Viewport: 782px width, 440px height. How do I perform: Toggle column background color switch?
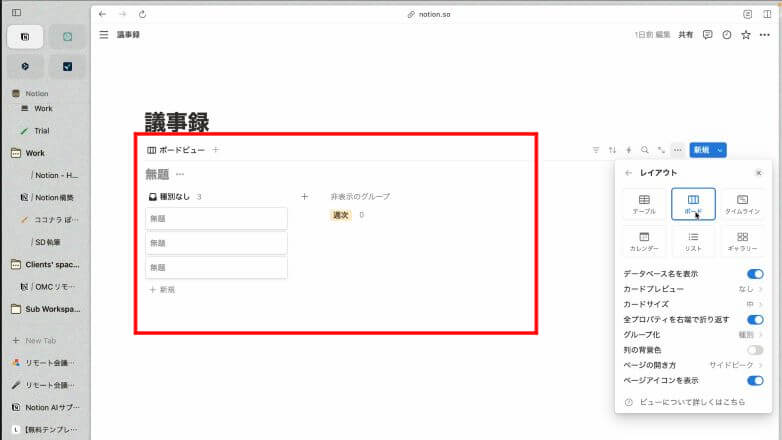coord(755,350)
